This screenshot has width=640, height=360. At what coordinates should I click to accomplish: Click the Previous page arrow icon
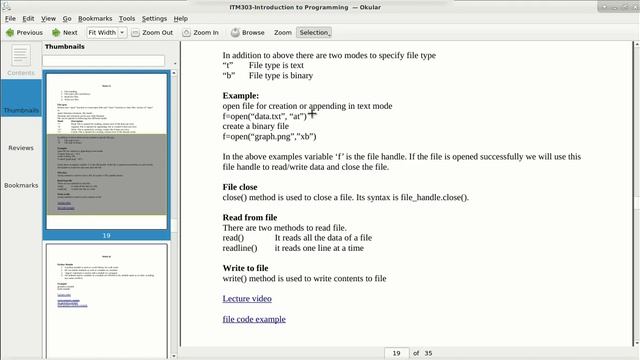(x=10, y=33)
